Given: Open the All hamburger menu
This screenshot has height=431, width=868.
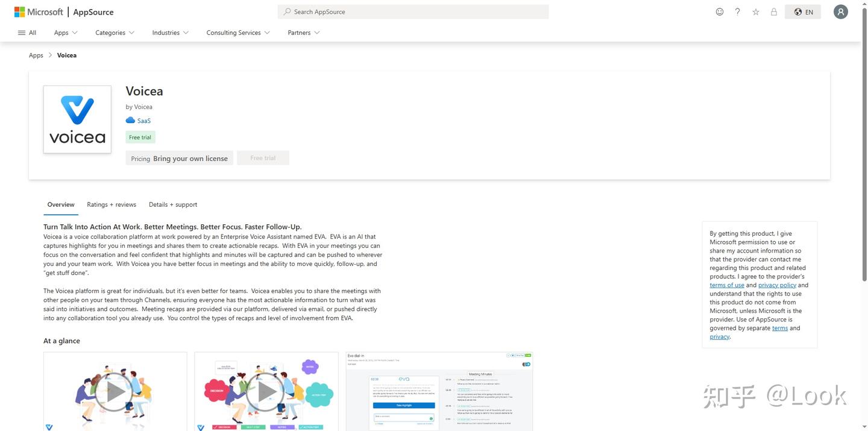Looking at the screenshot, I should (27, 33).
